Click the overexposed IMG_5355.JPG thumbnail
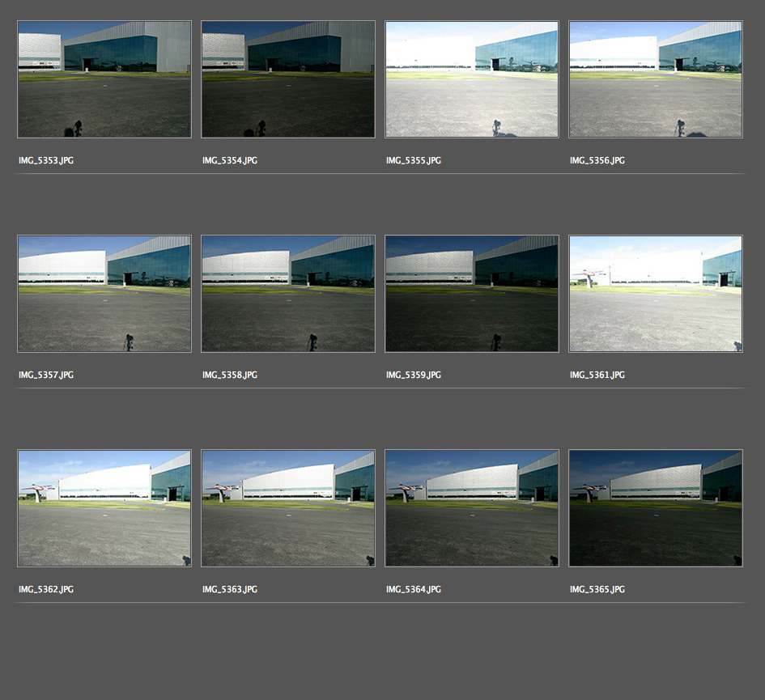This screenshot has height=700, width=765. click(x=472, y=79)
